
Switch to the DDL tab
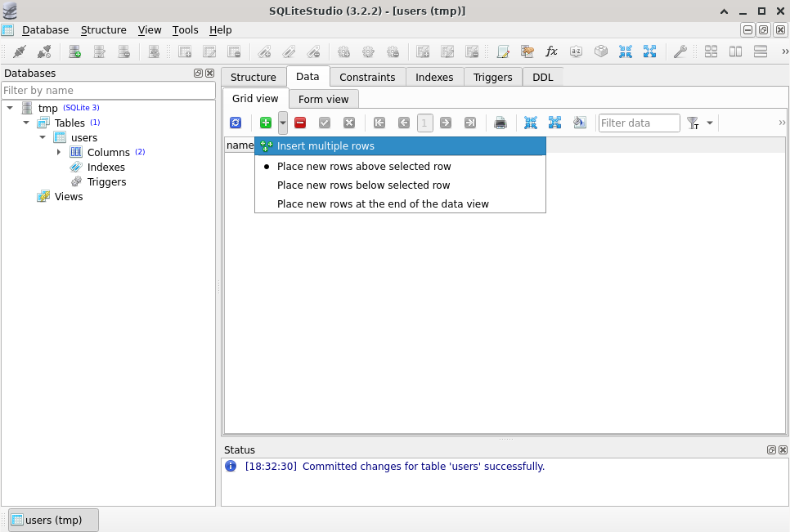click(543, 77)
